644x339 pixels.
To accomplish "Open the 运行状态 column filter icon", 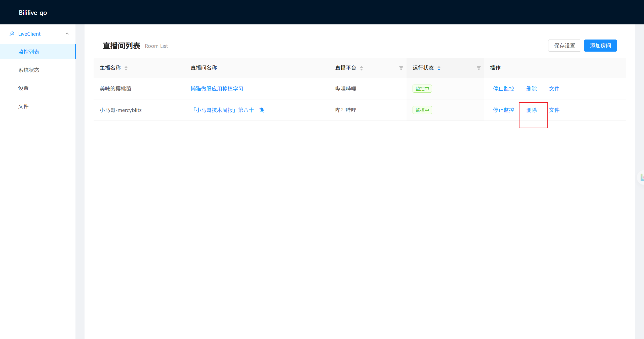I will point(479,68).
